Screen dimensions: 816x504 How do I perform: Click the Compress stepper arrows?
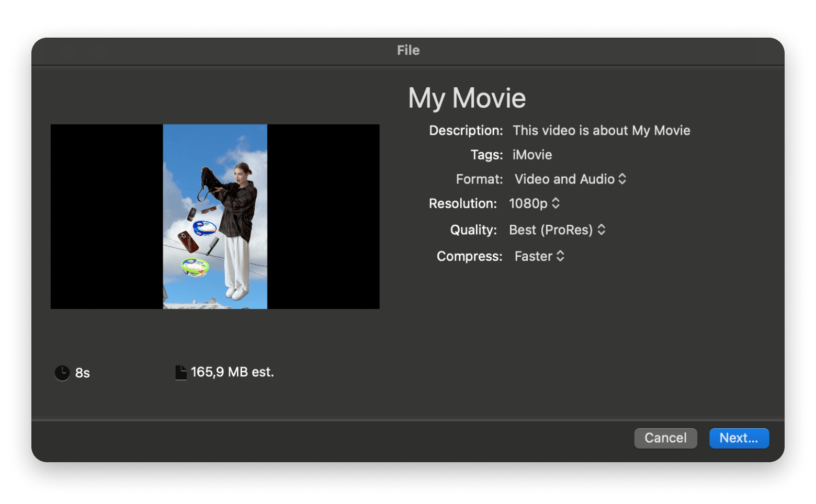(561, 256)
